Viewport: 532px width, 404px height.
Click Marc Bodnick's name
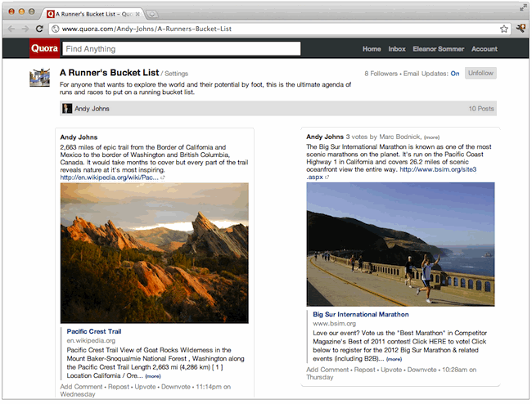[399, 137]
